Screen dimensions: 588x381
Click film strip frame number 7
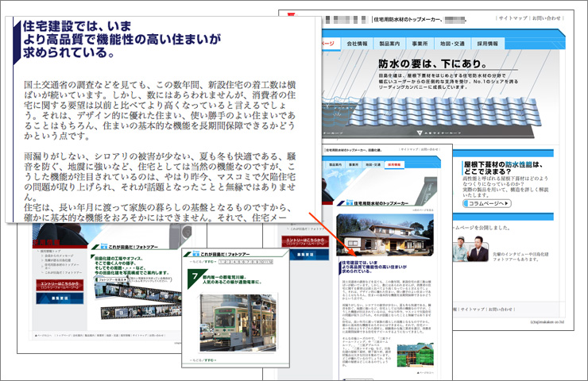tap(109, 313)
